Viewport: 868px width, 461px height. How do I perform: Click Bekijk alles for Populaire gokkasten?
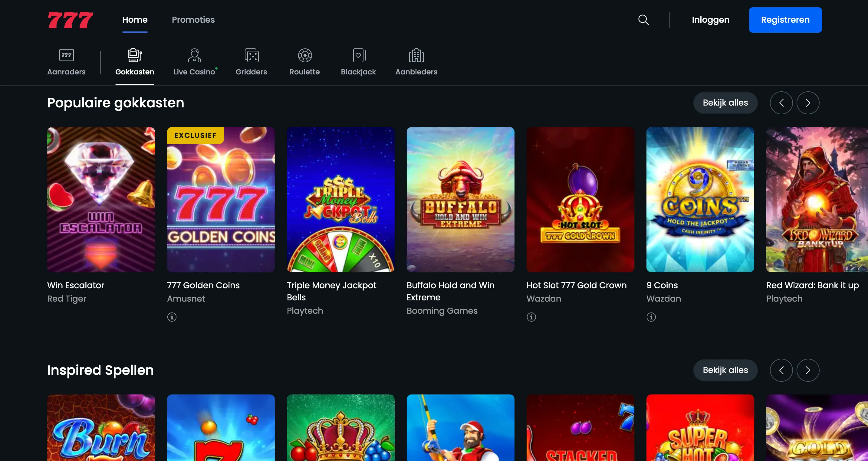pyautogui.click(x=725, y=103)
